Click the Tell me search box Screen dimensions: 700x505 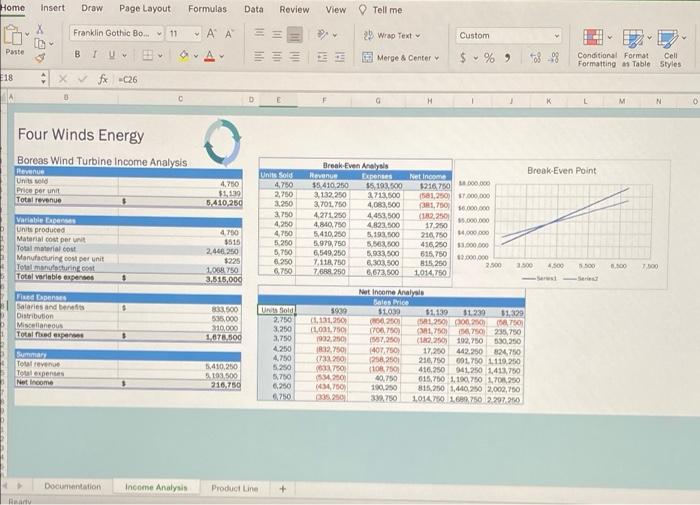click(381, 10)
